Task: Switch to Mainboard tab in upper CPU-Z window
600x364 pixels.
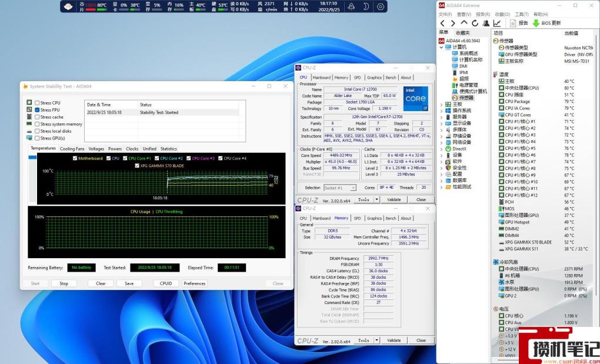Action: (321, 77)
